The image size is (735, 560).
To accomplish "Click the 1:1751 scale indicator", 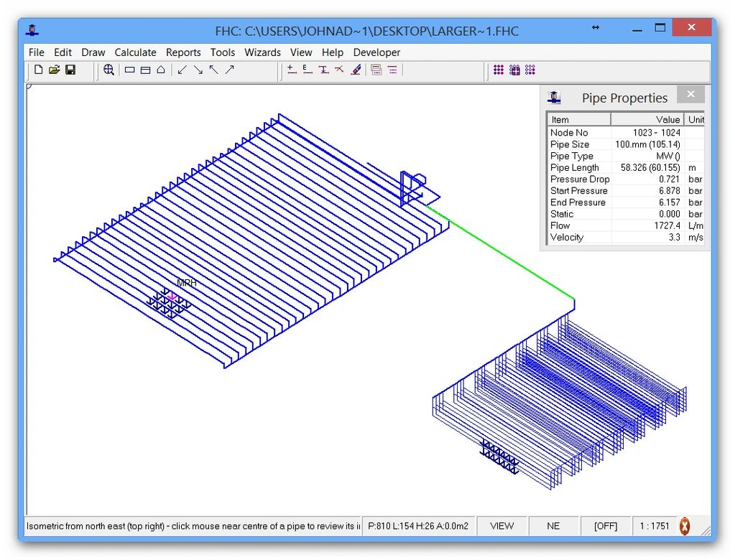I will [654, 526].
